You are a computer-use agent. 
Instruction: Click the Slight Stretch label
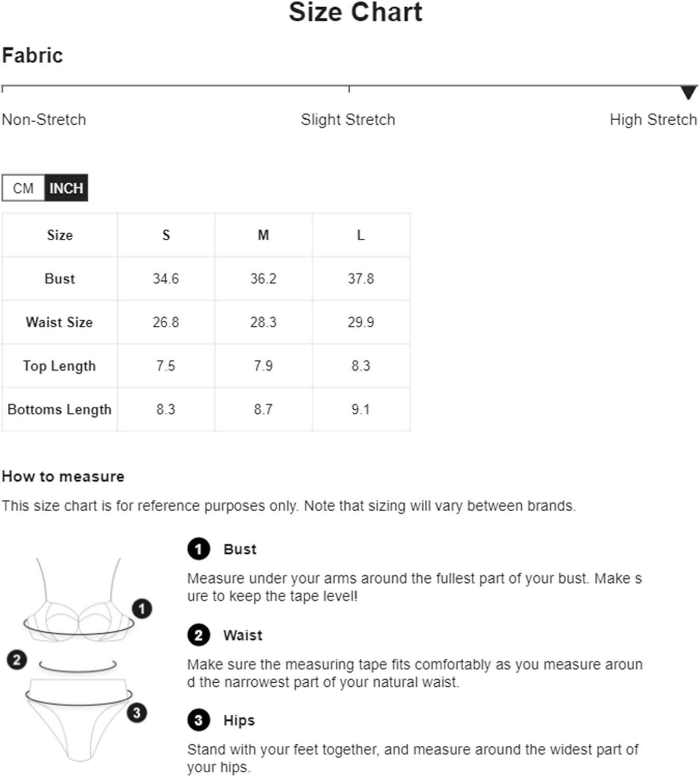348,120
